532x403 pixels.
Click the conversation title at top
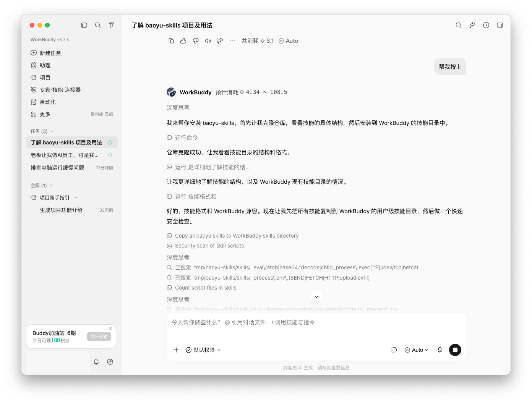[172, 25]
